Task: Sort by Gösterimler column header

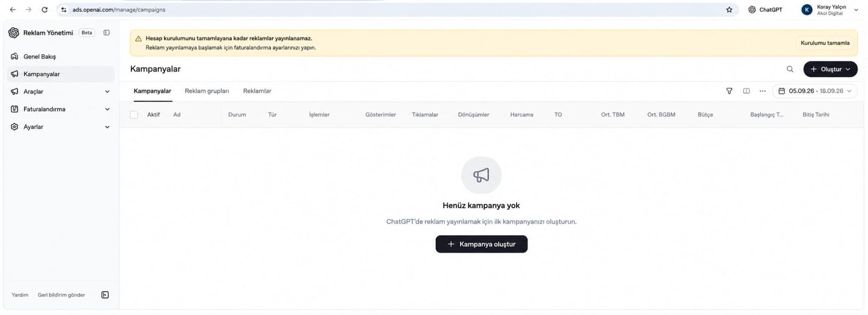Action: [x=380, y=114]
